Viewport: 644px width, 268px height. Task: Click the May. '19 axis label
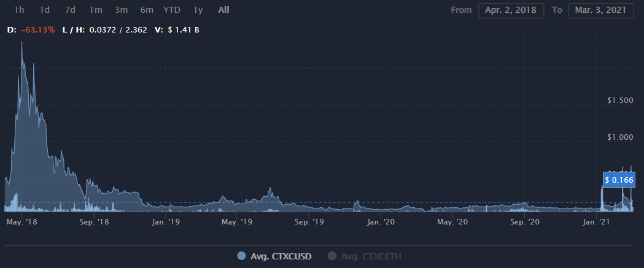click(236, 222)
